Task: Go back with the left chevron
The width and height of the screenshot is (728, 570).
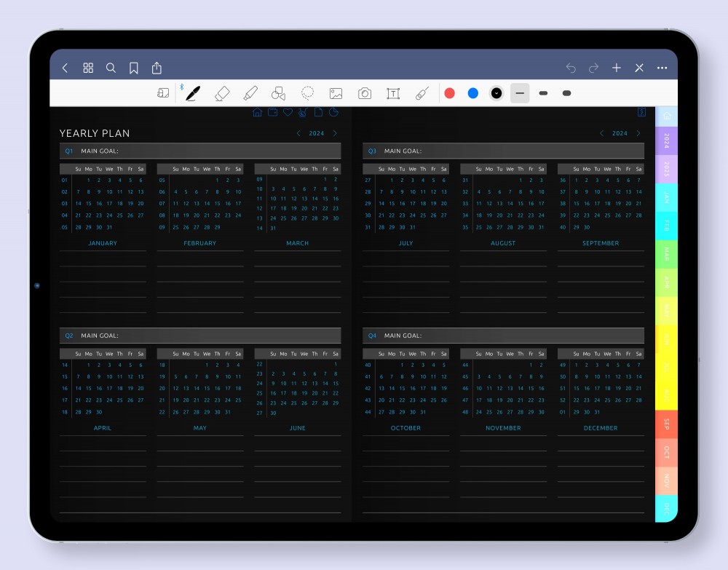Action: [65, 68]
